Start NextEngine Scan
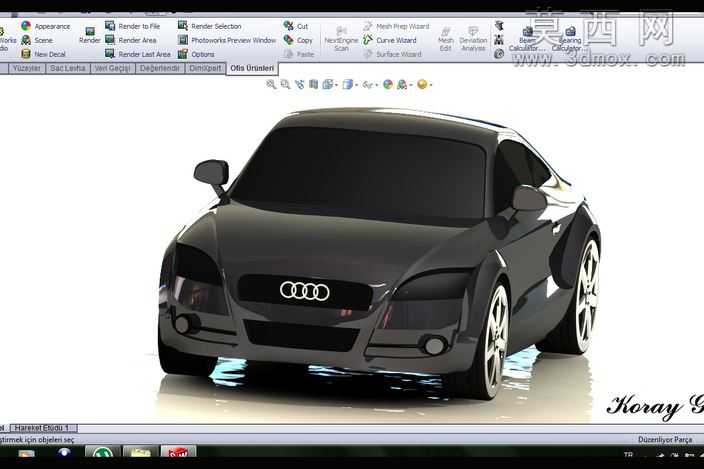Viewport: 704px width, 469px height. click(x=341, y=39)
